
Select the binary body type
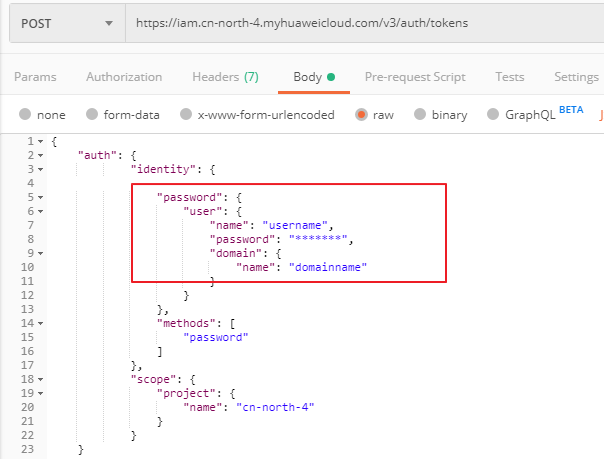click(420, 114)
